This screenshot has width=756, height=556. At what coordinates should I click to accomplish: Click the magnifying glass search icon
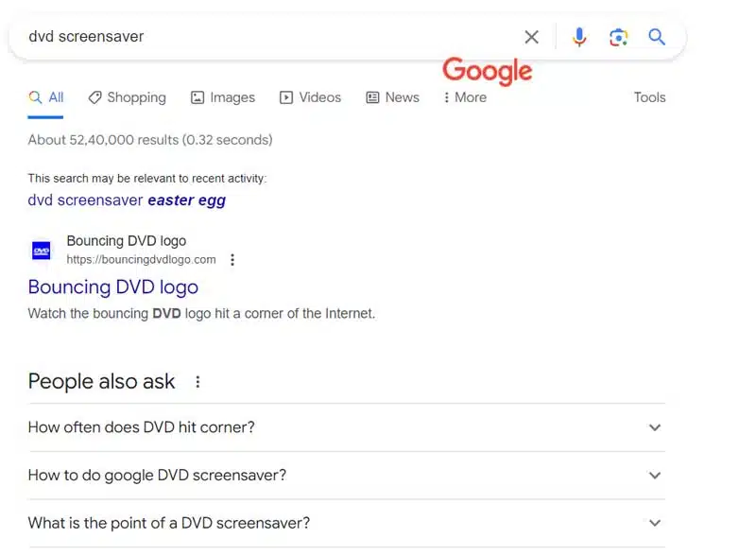[x=657, y=37]
